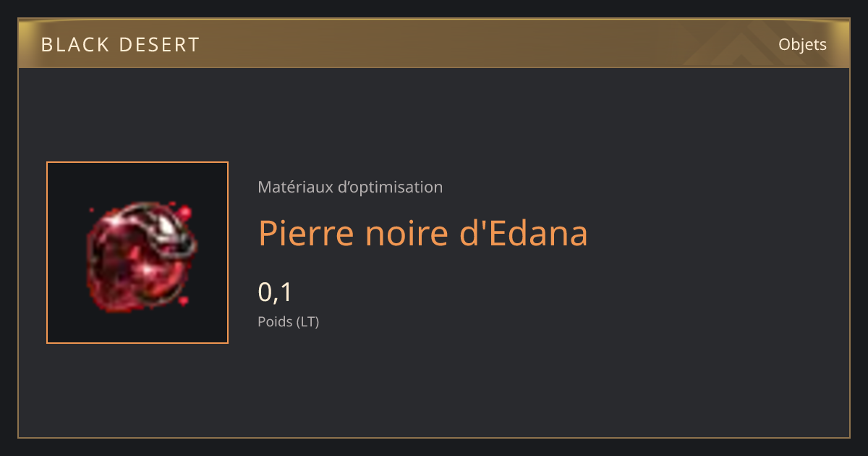Click the Matériaux d'optimisation category text
The width and height of the screenshot is (868, 456).
coord(350,187)
